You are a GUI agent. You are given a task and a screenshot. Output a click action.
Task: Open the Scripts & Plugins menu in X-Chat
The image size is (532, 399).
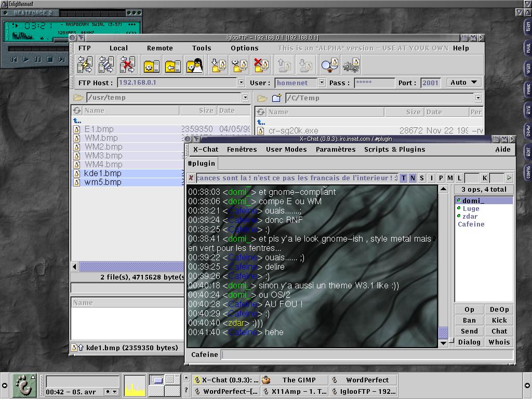(395, 149)
